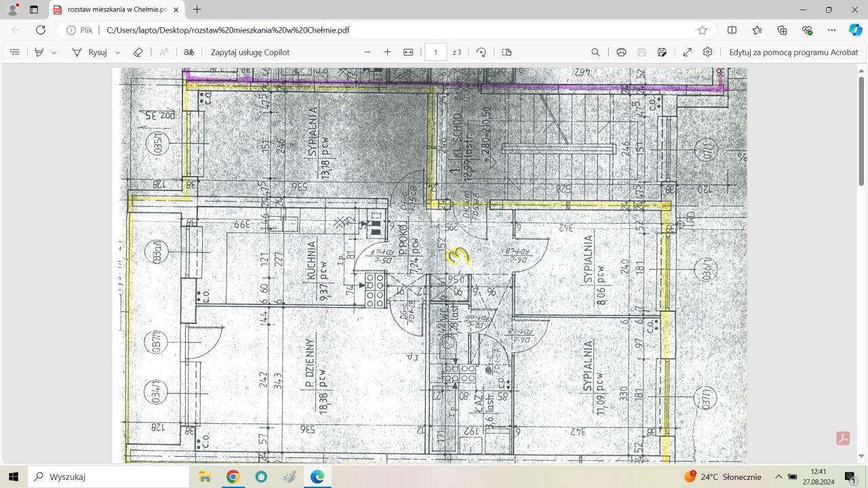This screenshot has height=488, width=868.
Task: Toggle the Rysuj drawing tool
Action: click(90, 52)
